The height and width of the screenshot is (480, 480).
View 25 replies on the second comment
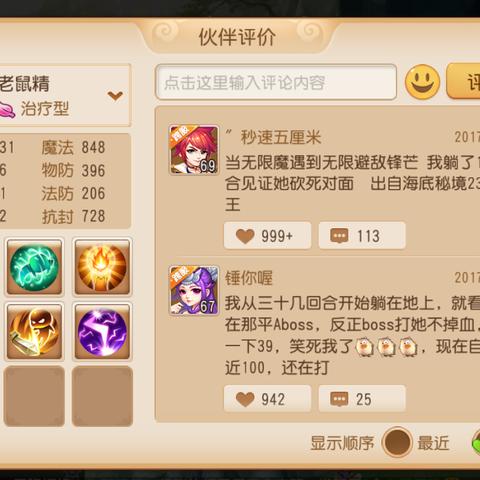[x=362, y=399]
